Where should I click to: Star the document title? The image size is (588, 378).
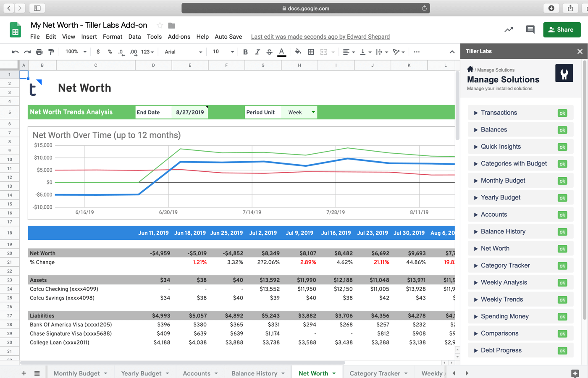(160, 26)
